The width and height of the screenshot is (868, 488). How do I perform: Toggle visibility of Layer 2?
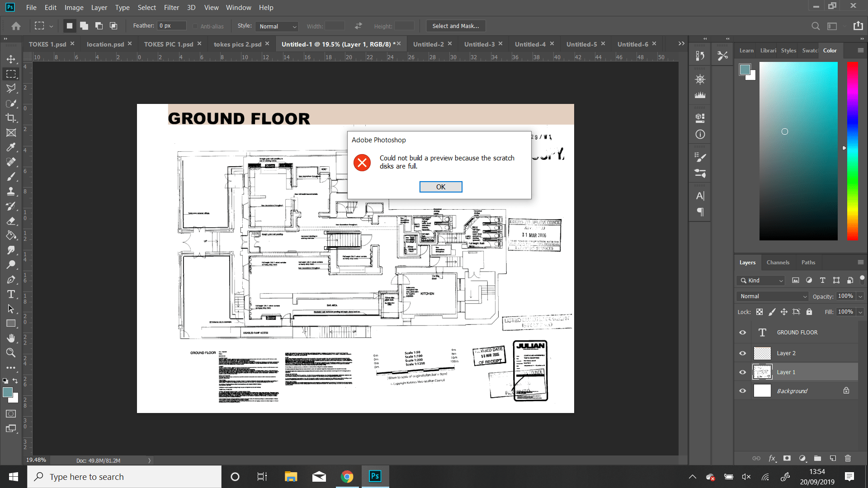pyautogui.click(x=742, y=353)
